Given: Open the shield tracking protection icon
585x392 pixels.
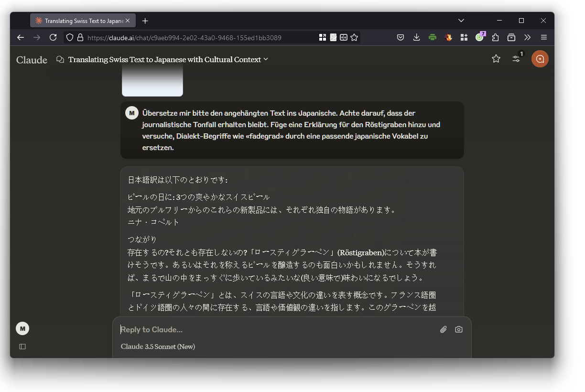Looking at the screenshot, I should pos(70,37).
